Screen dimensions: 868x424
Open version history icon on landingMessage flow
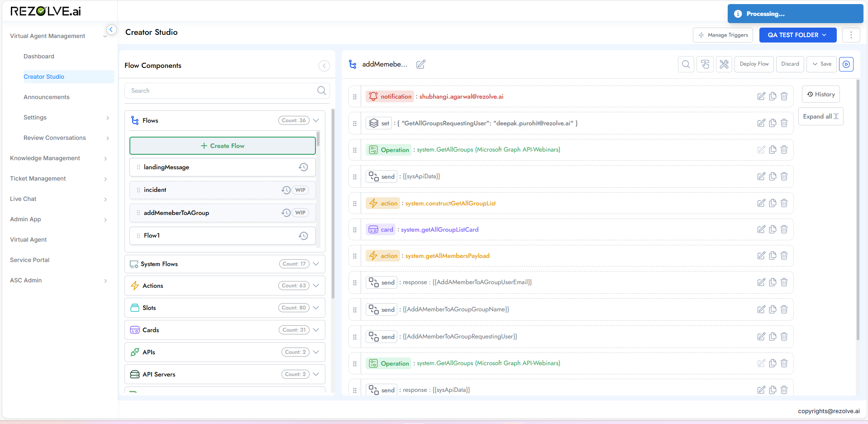(303, 167)
